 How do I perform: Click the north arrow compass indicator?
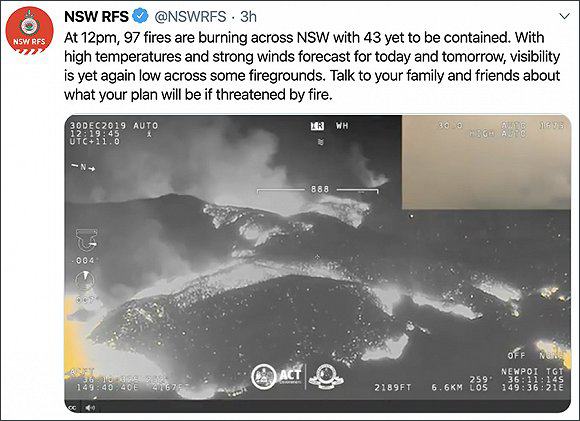(x=84, y=168)
